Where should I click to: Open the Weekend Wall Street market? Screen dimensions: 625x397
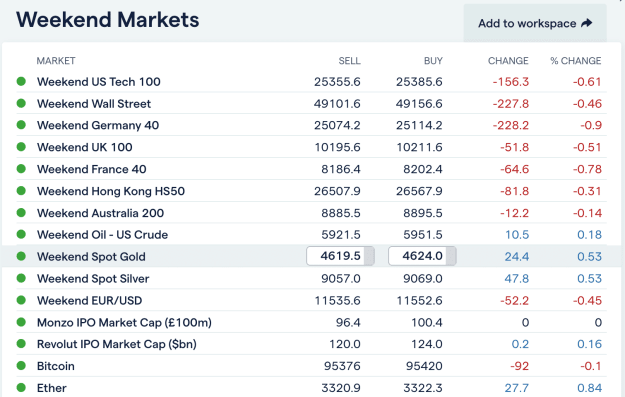(94, 104)
